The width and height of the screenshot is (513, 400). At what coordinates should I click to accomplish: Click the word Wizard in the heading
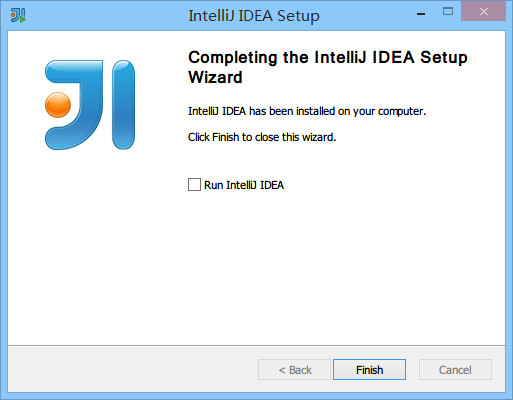(215, 77)
